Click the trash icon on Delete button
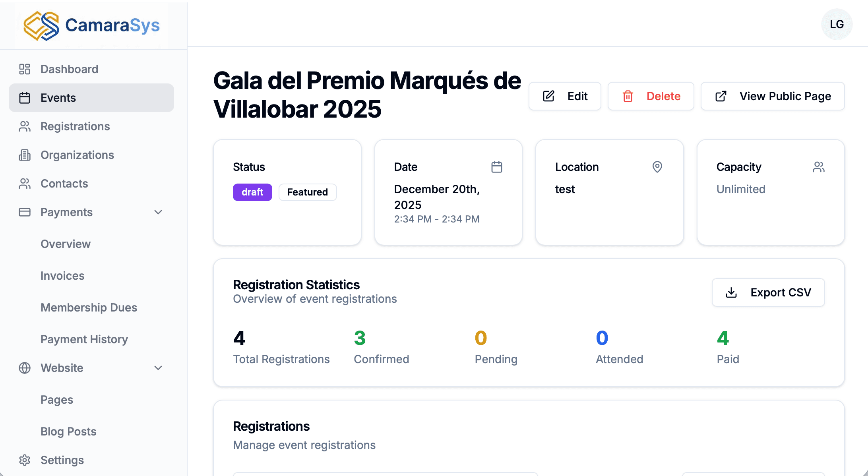 pyautogui.click(x=628, y=96)
